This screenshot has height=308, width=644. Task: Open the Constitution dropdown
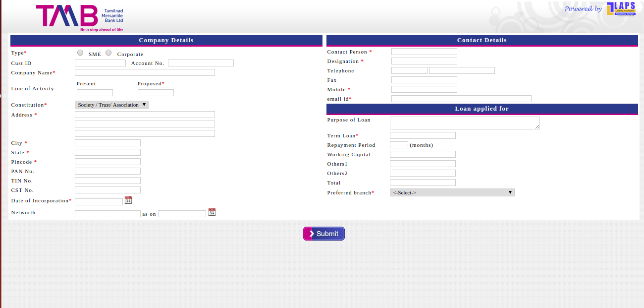pyautogui.click(x=111, y=105)
